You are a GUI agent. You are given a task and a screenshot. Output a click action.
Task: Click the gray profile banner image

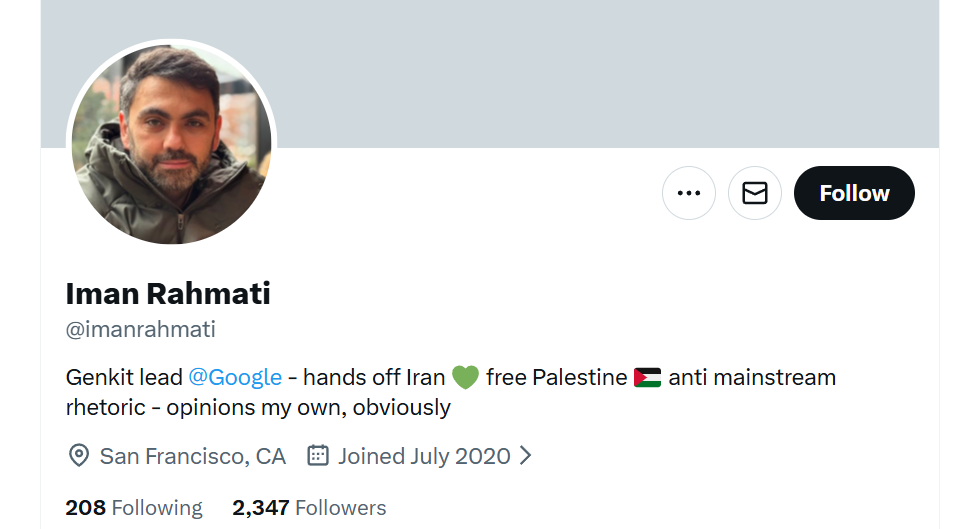point(600,70)
